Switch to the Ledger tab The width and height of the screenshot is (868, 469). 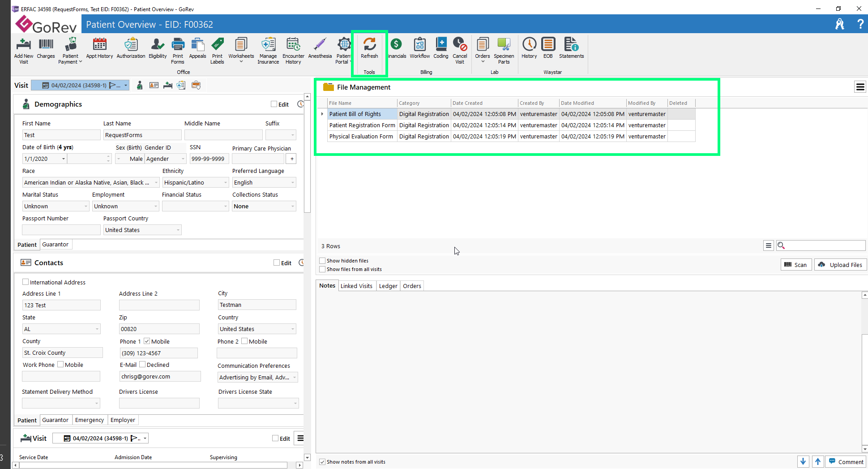click(388, 286)
